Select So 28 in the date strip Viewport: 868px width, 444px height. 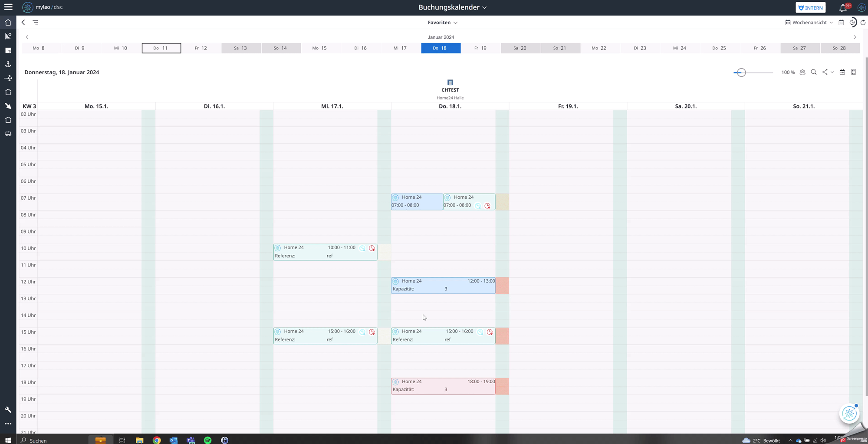[840, 48]
